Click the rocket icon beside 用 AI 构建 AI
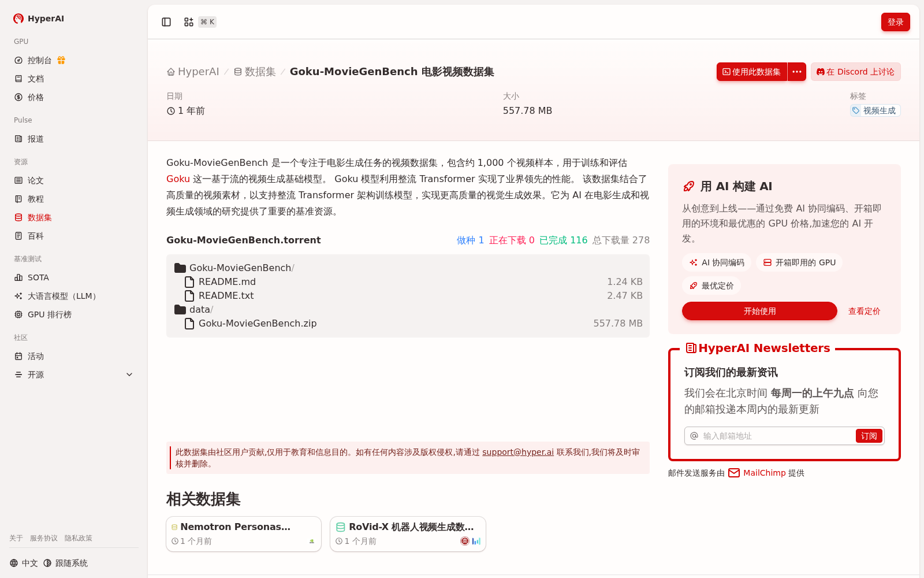Image resolution: width=924 pixels, height=578 pixels. coord(689,186)
